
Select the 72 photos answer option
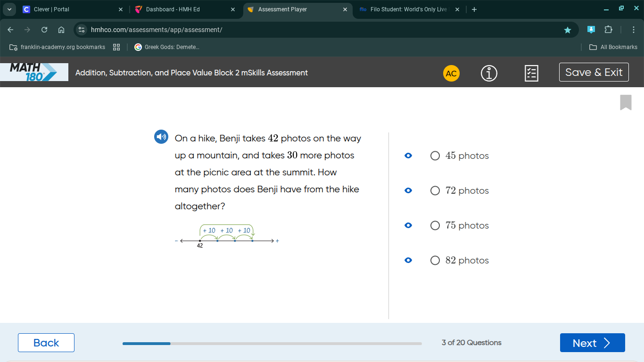(x=460, y=190)
